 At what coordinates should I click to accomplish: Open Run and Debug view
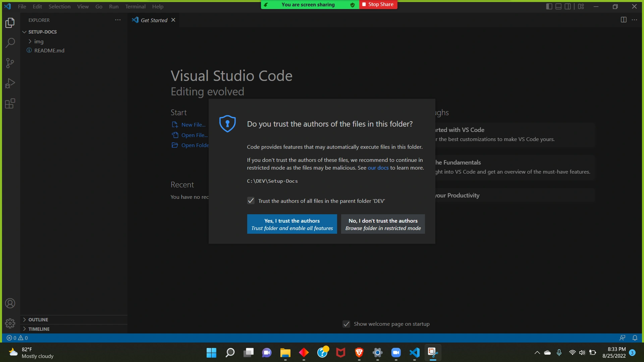pyautogui.click(x=10, y=83)
